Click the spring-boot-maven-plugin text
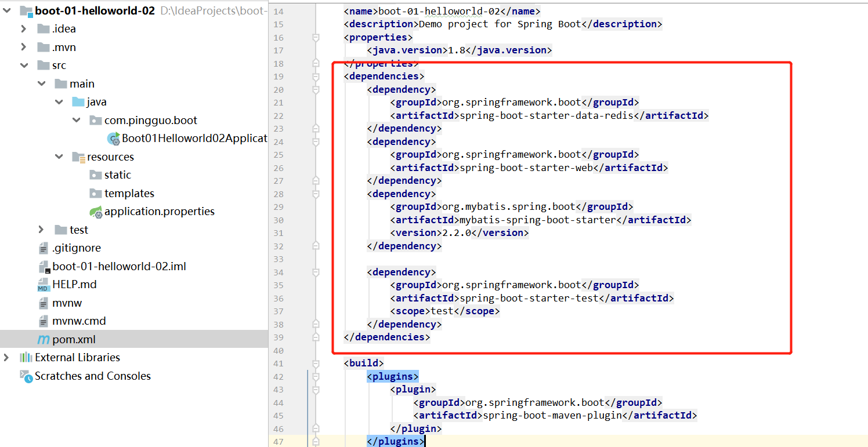The width and height of the screenshot is (868, 447). 552,415
